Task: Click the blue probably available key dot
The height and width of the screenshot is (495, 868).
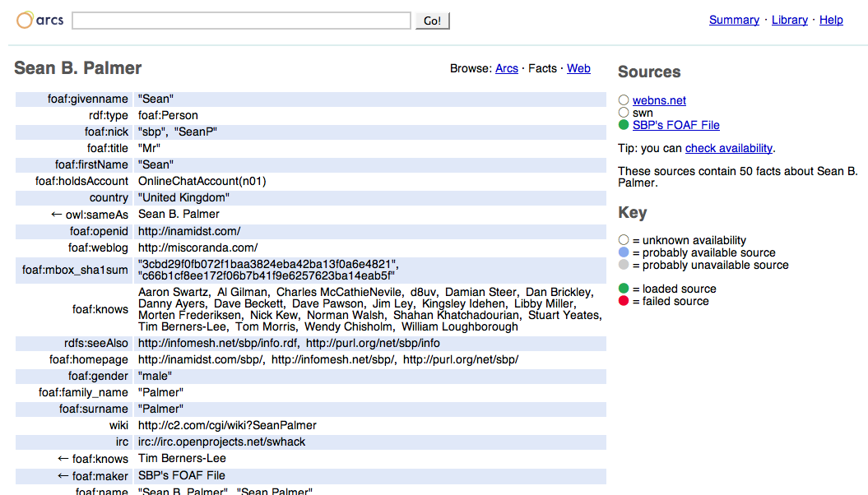Action: pos(624,252)
